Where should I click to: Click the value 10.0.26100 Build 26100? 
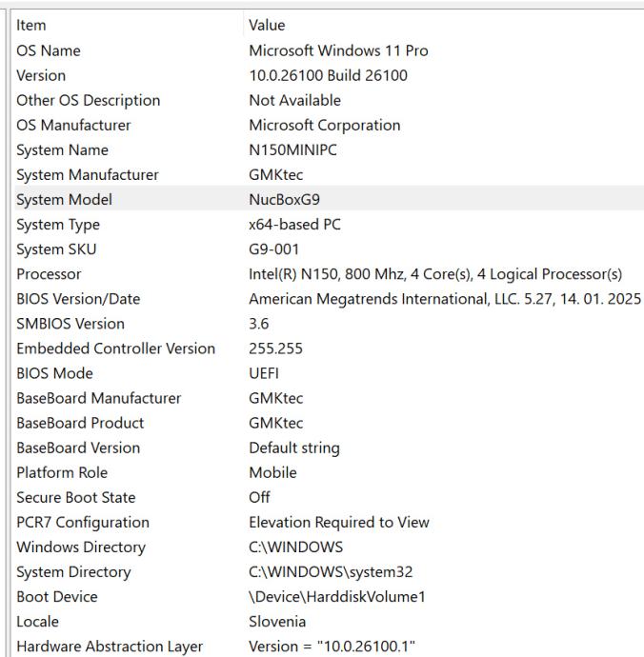[329, 76]
